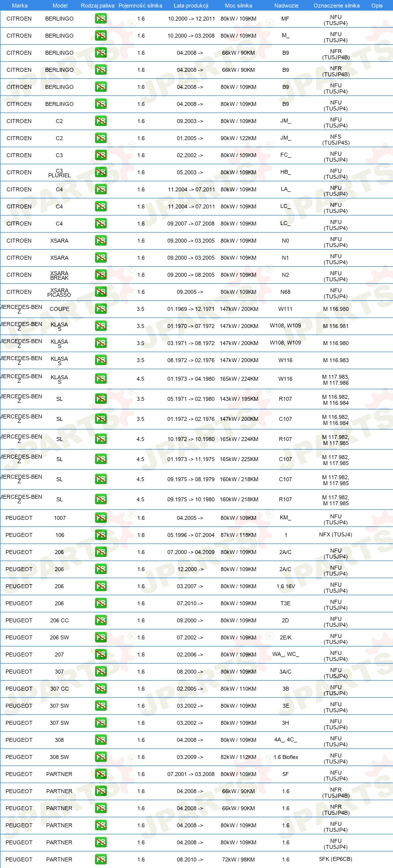Select the WA_, WC_ body cell
The height and width of the screenshot is (868, 393).
[x=285, y=655]
